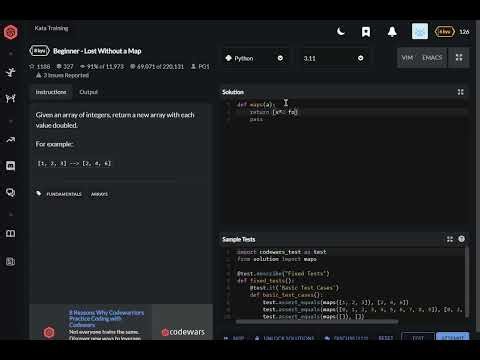The image size is (480, 360).
Task: Enable VIM key bindings
Action: pyautogui.click(x=407, y=58)
